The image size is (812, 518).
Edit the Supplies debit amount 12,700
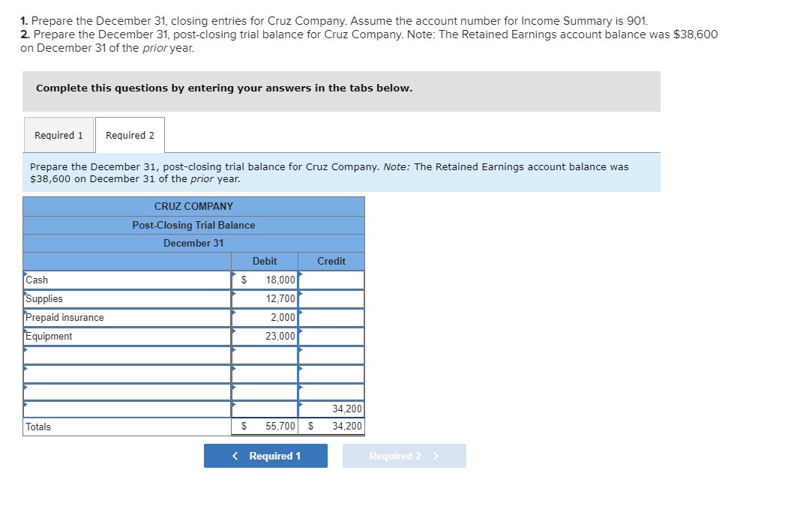(x=265, y=299)
